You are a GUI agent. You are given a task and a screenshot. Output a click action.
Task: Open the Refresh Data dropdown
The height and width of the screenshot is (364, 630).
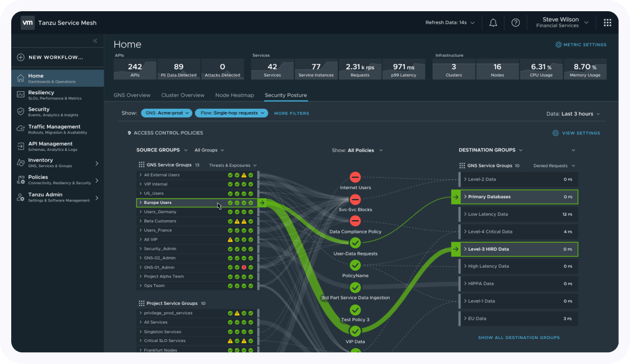(x=450, y=23)
